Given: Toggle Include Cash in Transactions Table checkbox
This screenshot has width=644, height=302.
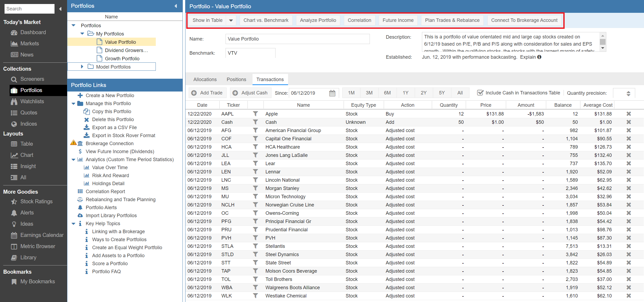Looking at the screenshot, I should click(480, 93).
